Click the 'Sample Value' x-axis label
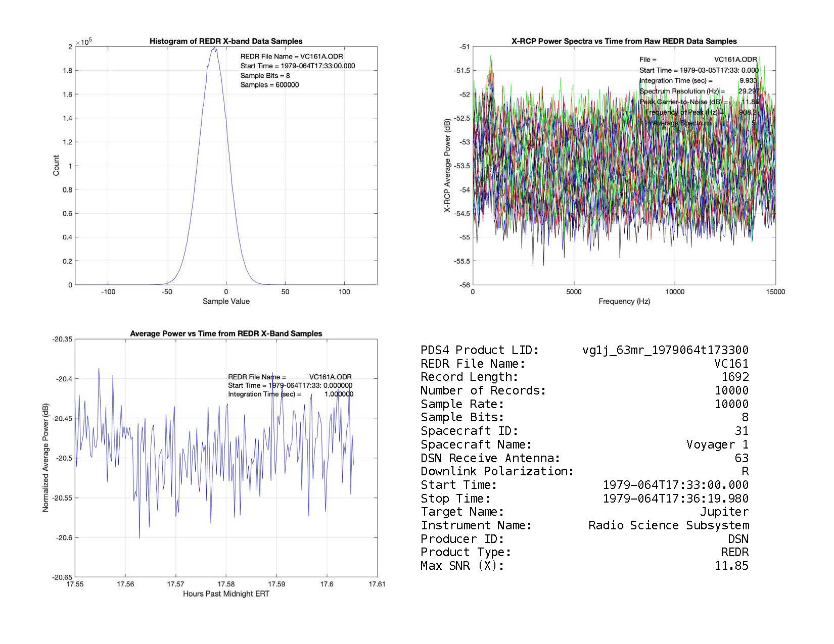The width and height of the screenshot is (834, 644). coord(226,302)
